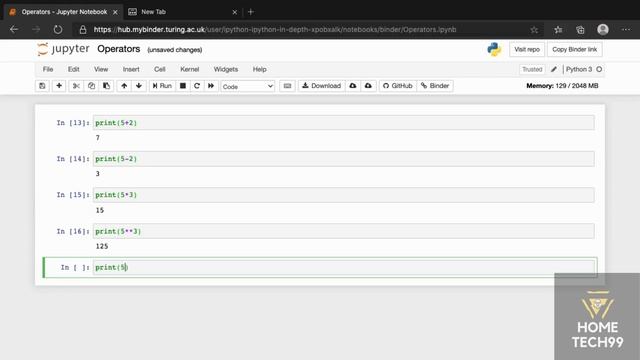The width and height of the screenshot is (640, 360).
Task: Open the File menu
Action: click(48, 69)
